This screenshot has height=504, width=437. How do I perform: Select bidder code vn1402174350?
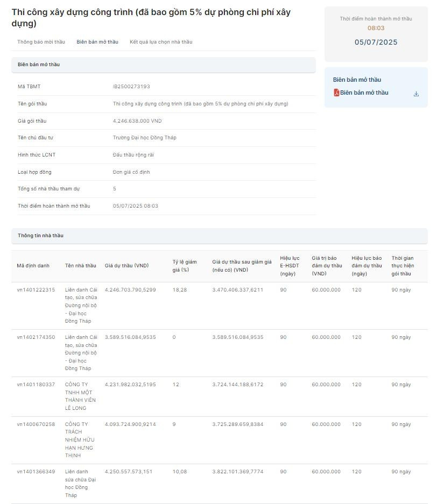click(x=36, y=337)
